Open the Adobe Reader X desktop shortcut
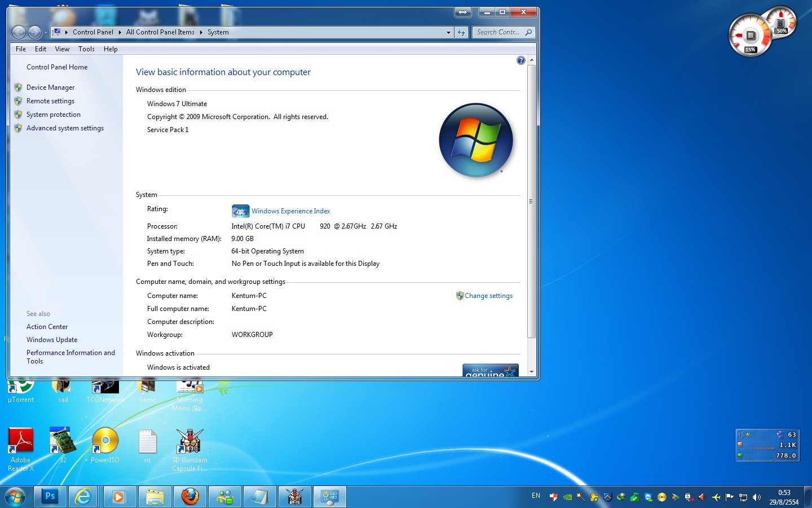812x508 pixels. point(21,449)
